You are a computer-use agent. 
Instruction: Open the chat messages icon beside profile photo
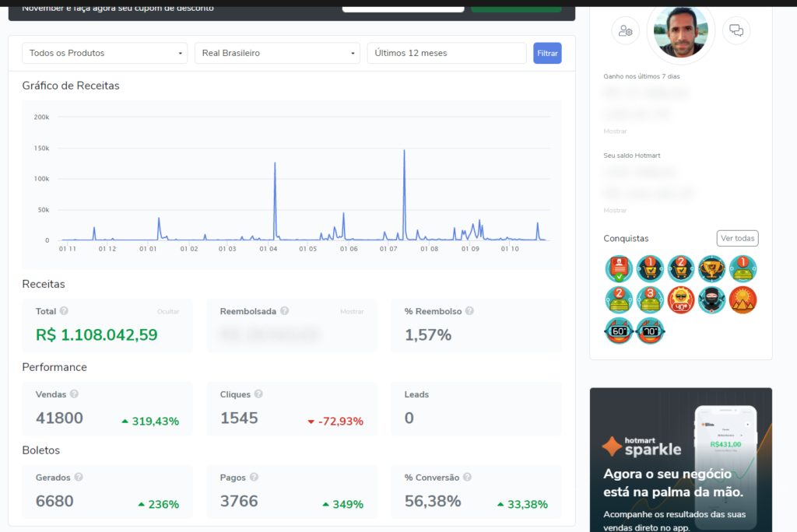pos(736,30)
